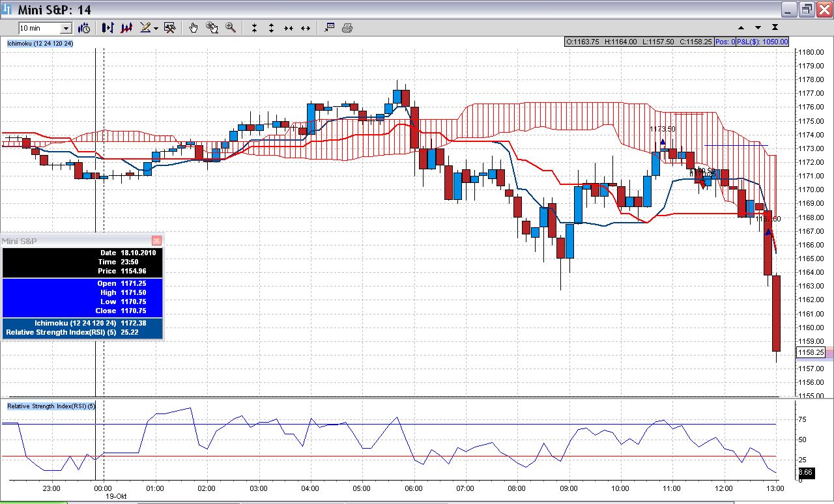
Task: Click the up arrow at toolbar right
Action: (741, 28)
